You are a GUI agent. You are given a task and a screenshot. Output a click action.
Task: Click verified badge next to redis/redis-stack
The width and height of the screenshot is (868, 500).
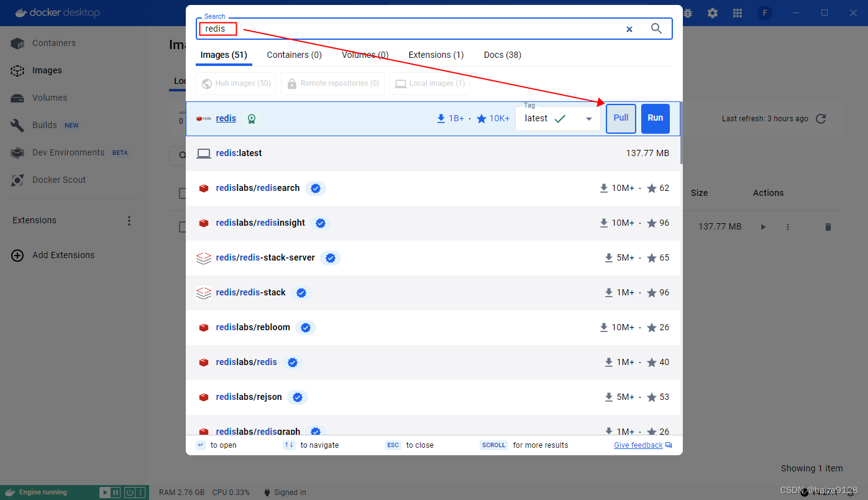click(x=301, y=292)
